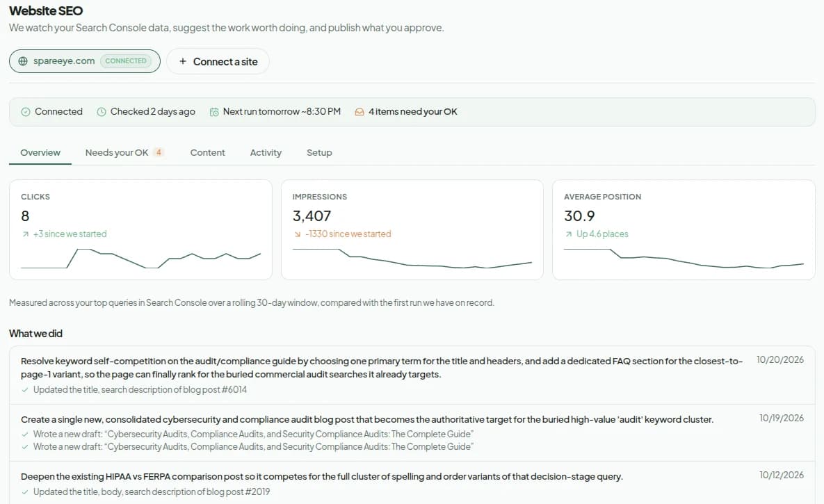Screen dimensions: 824x504
Task: Click the 'Connected' status text
Action: coord(58,112)
